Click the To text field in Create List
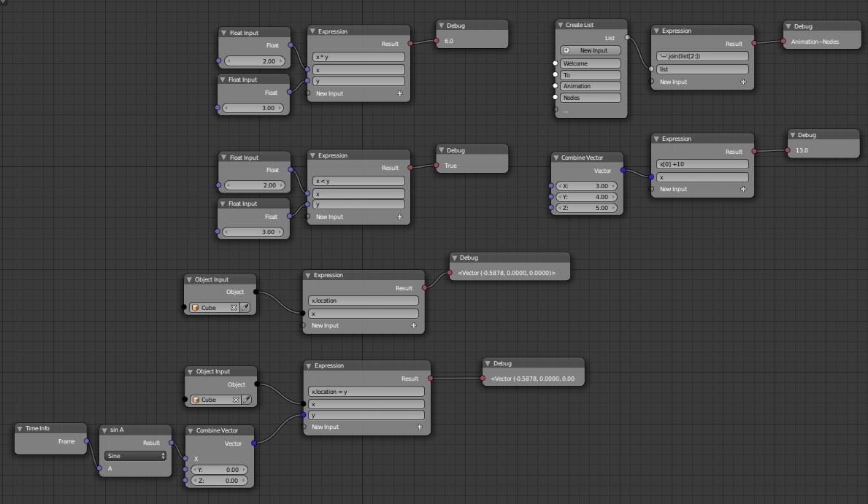Screen dimensions: 868x504 pos(590,75)
